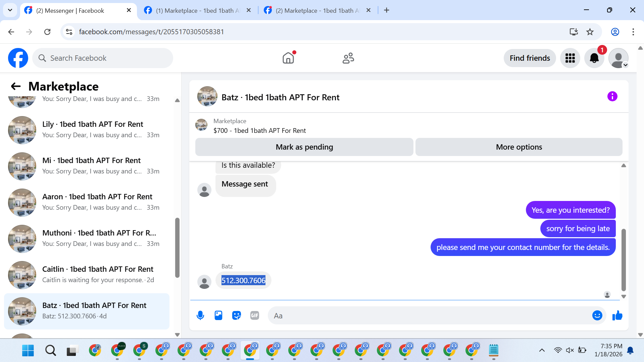Image resolution: width=644 pixels, height=362 pixels.
Task: Click the Facebook logo icon
Action: [x=18, y=58]
